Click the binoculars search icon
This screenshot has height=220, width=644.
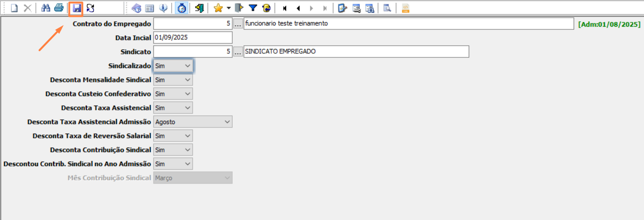point(46,8)
